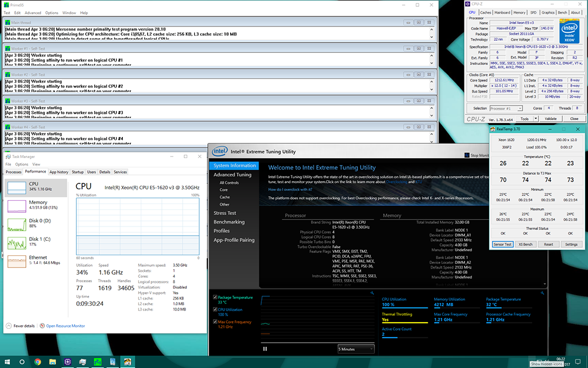Open File Explorer from the taskbar
The width and height of the screenshot is (588, 368).
tap(52, 362)
